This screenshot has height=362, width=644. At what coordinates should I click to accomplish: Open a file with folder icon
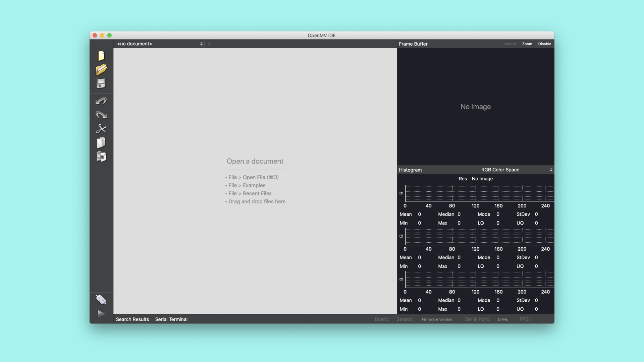(x=101, y=70)
